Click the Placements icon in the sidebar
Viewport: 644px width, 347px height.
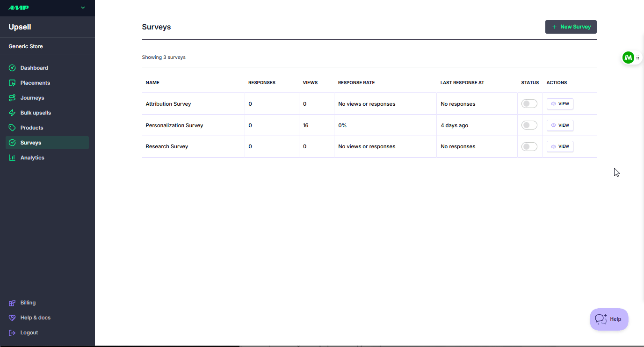tap(12, 83)
